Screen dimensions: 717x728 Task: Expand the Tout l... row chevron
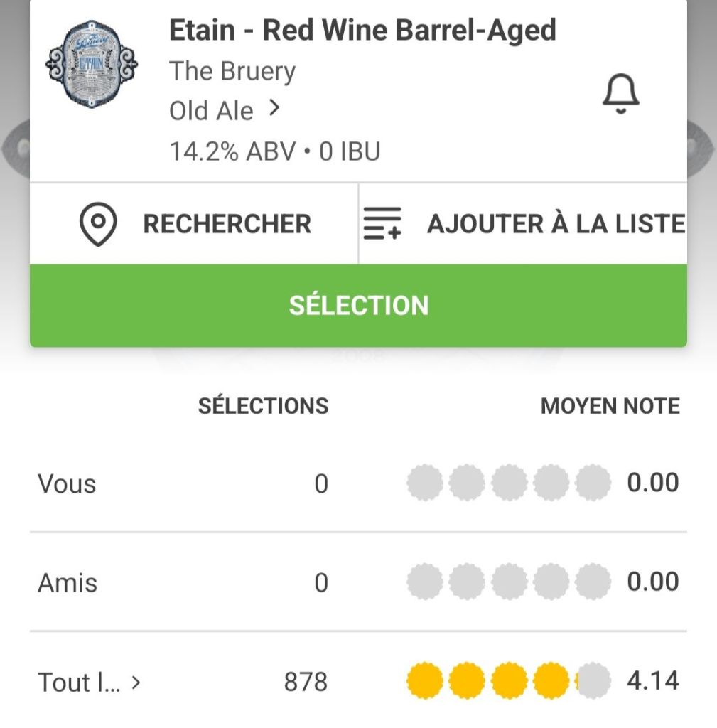136,682
